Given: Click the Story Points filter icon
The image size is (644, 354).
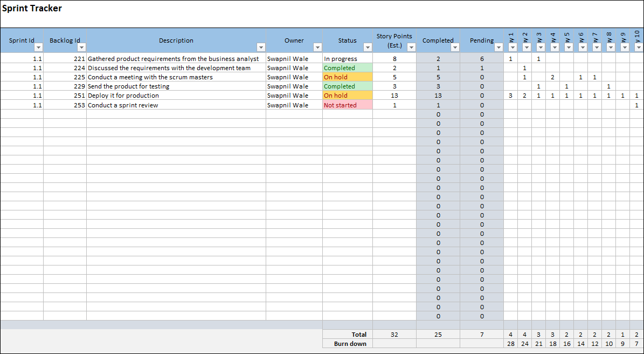Looking at the screenshot, I should (411, 47).
